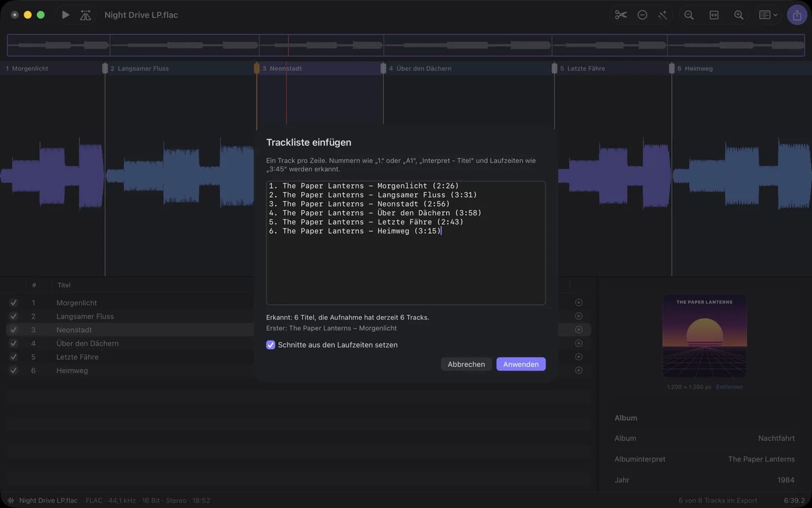This screenshot has width=812, height=508.
Task: Open the export share button
Action: (797, 15)
